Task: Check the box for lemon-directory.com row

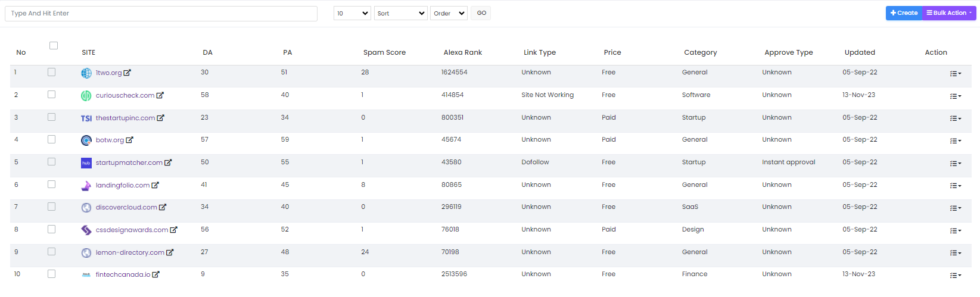Action: [51, 252]
